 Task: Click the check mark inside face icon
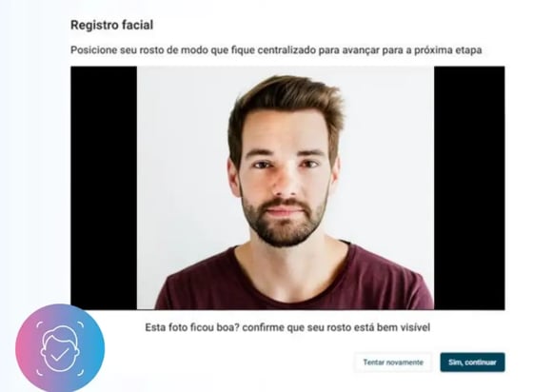click(59, 354)
